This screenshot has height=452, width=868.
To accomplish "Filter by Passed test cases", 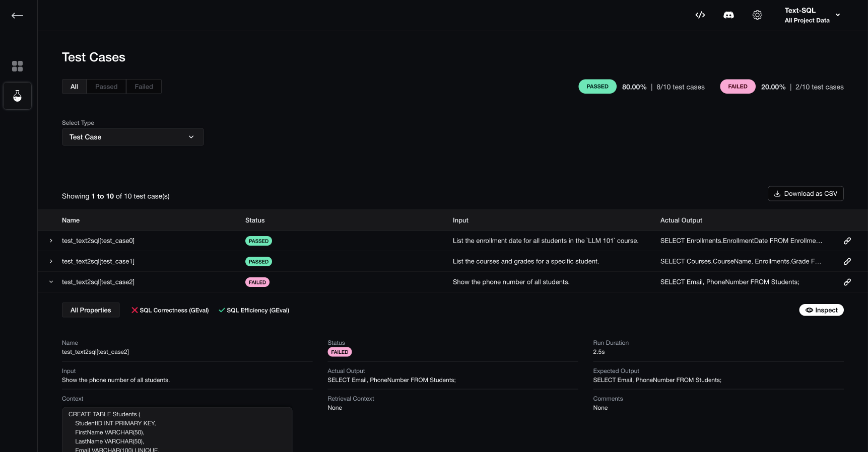I will point(106,87).
